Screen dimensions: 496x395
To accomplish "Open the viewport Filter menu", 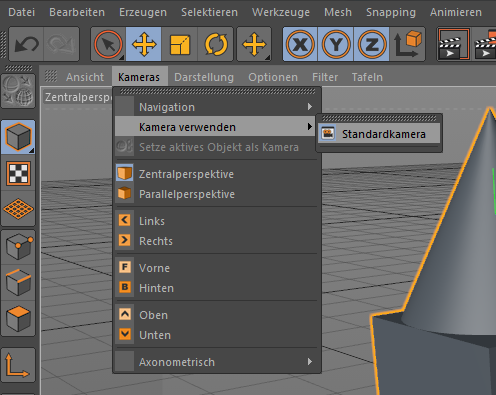I will click(x=325, y=77).
